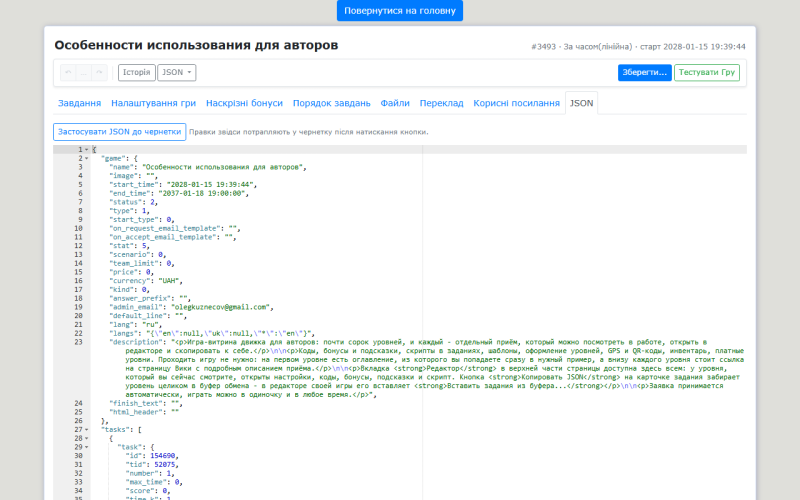Screen dimensions: 800x500
Task: Click the hint text about Правки звідси
Action: click(x=309, y=132)
